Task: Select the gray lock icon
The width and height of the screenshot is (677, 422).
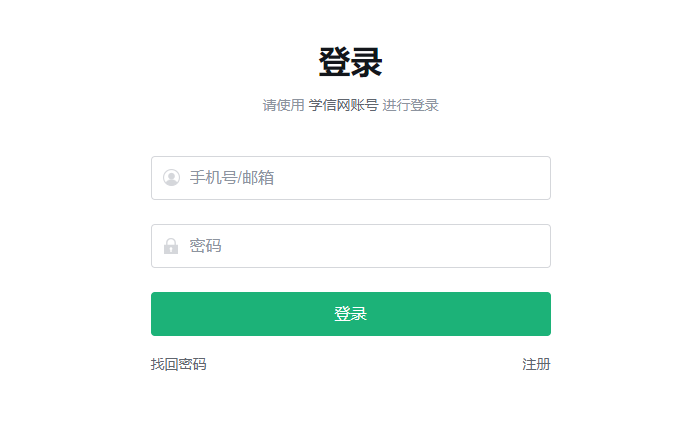Action: coord(171,246)
